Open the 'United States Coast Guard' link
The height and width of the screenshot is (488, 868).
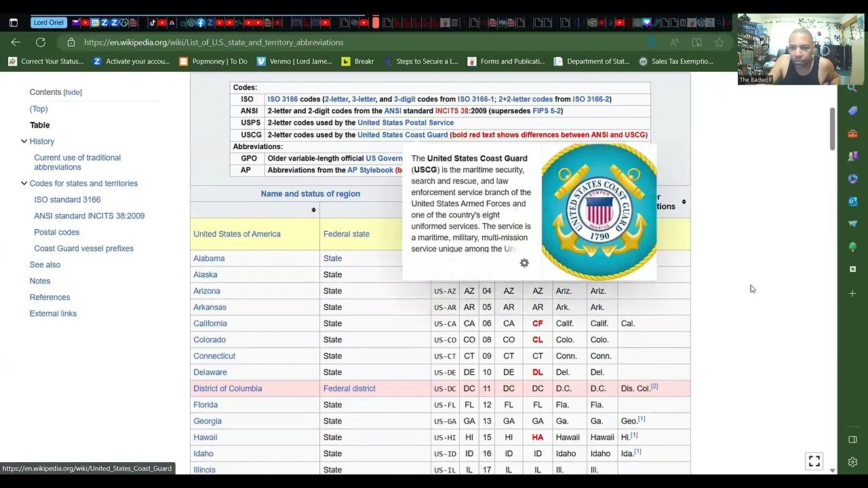402,135
